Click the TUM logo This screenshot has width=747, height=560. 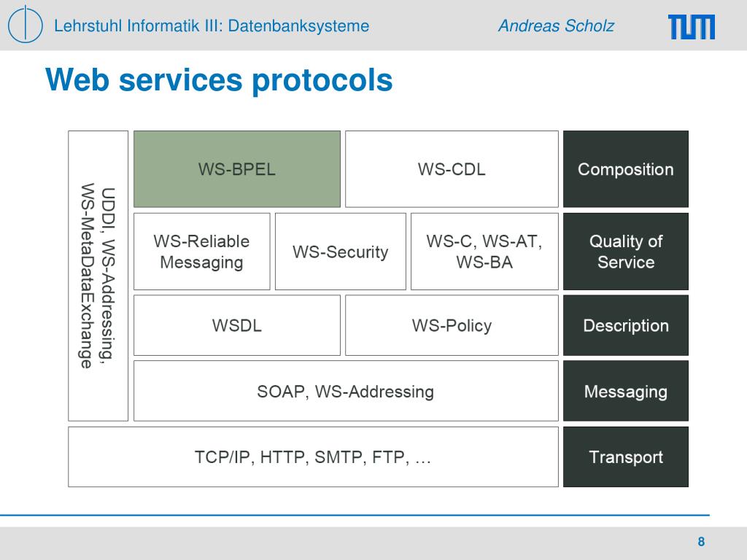coord(692,27)
